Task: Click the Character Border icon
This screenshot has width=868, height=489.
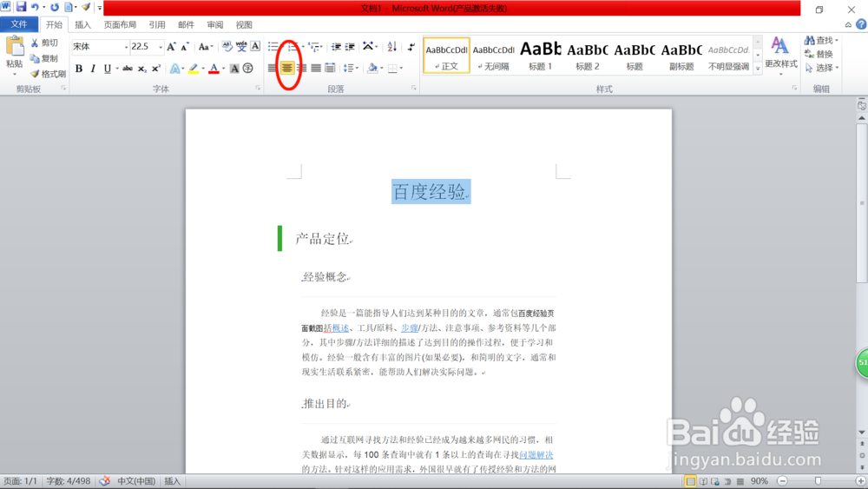Action: [x=255, y=47]
